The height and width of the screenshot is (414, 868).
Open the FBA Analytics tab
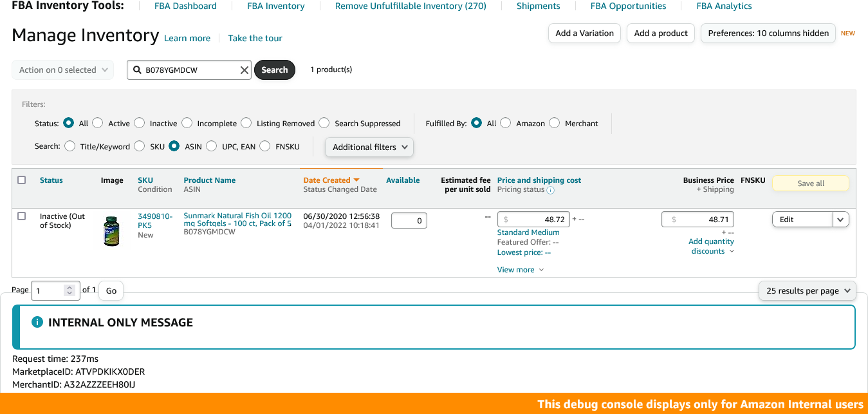coord(725,6)
